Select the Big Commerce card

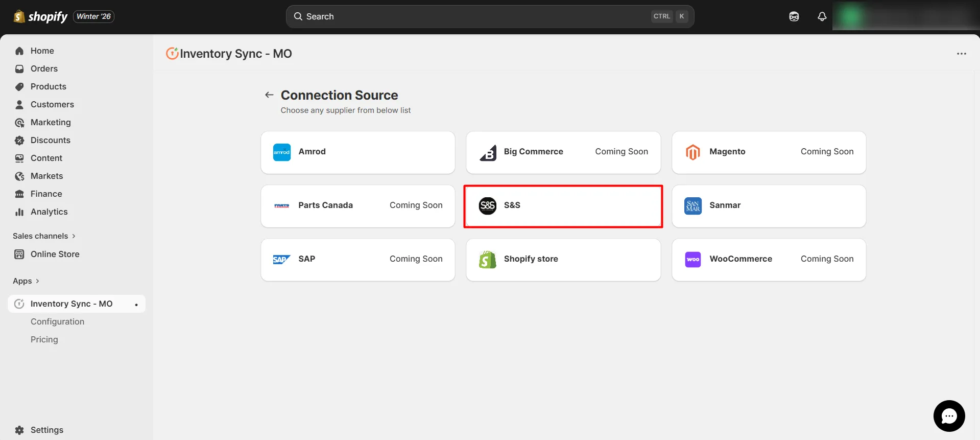(563, 152)
